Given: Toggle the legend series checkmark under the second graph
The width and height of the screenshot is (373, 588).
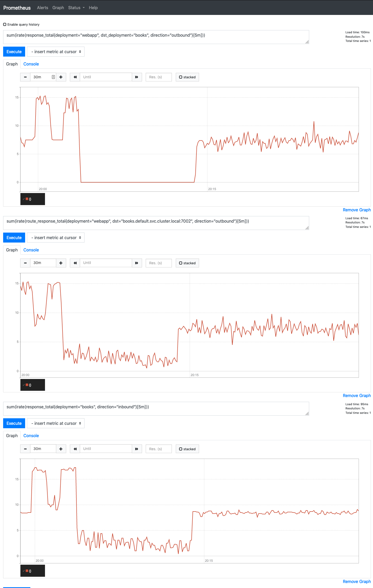Looking at the screenshot, I should (24, 385).
